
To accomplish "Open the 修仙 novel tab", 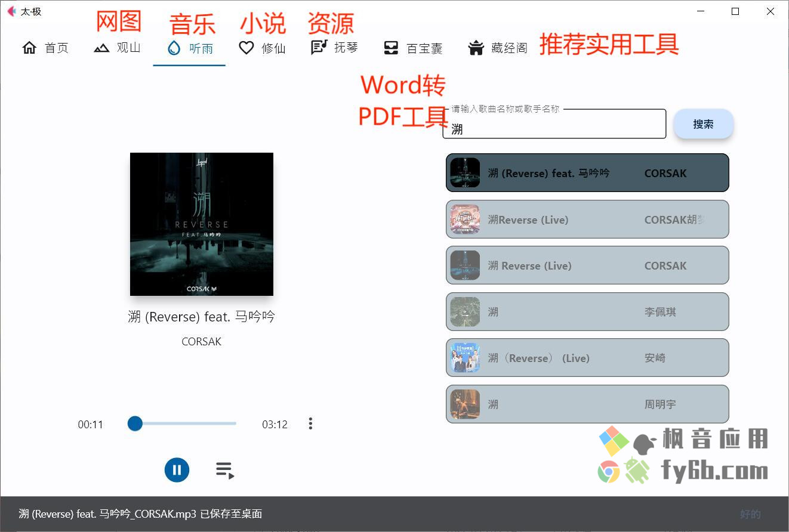I will (262, 48).
